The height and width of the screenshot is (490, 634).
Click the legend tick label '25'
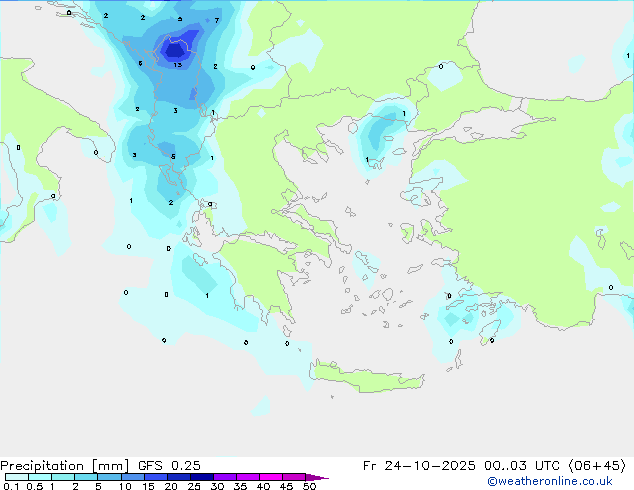click(x=194, y=486)
